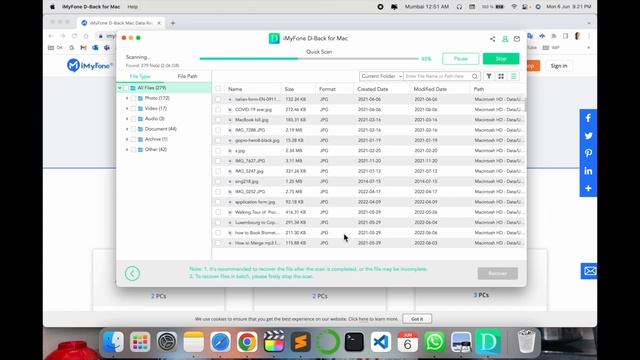Share page on LinkedIn
Viewport: 640px width, 360px height.
(588, 171)
